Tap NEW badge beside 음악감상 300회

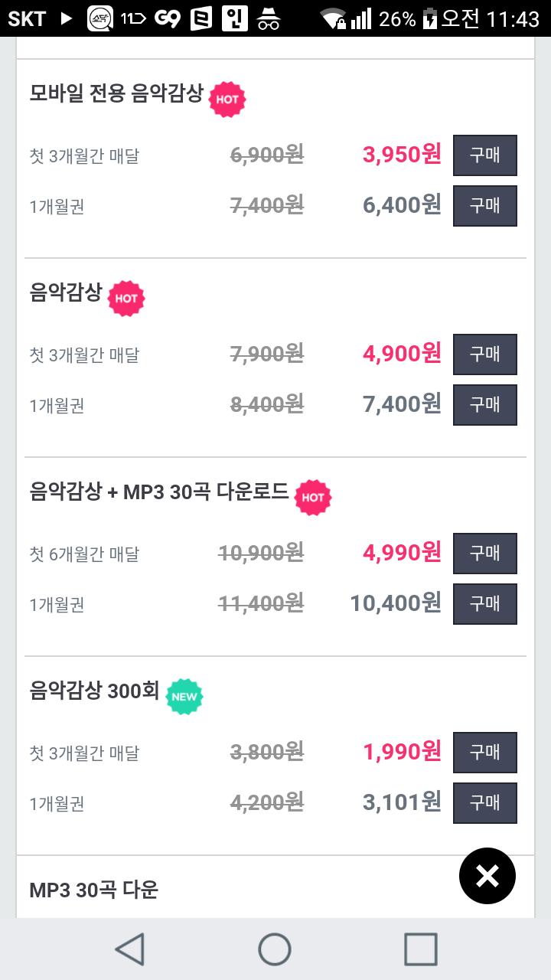[184, 696]
